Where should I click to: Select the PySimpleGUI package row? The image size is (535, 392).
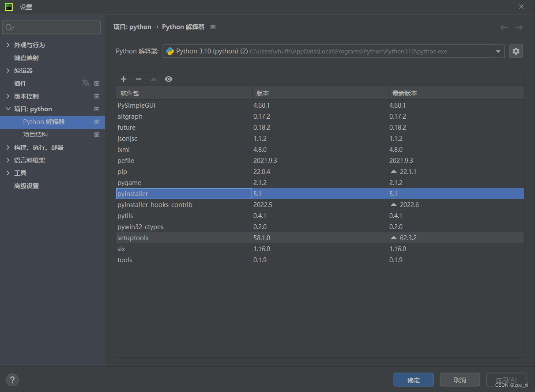click(x=320, y=106)
